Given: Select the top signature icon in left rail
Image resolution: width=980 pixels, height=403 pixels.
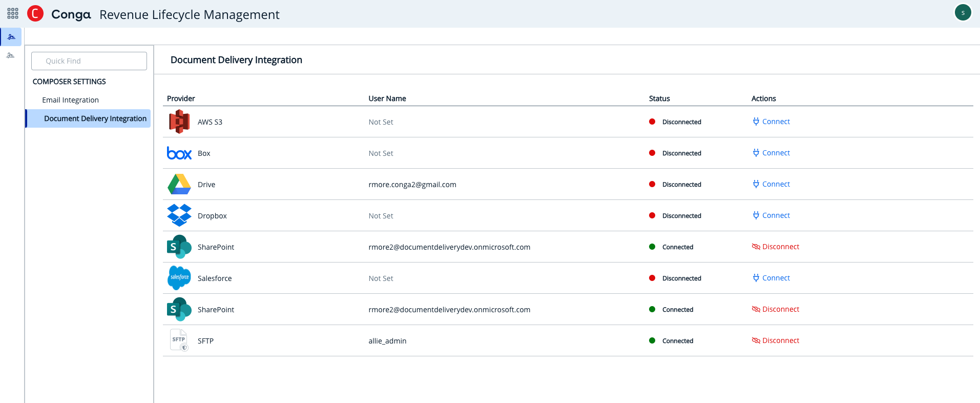Looking at the screenshot, I should click(x=11, y=37).
